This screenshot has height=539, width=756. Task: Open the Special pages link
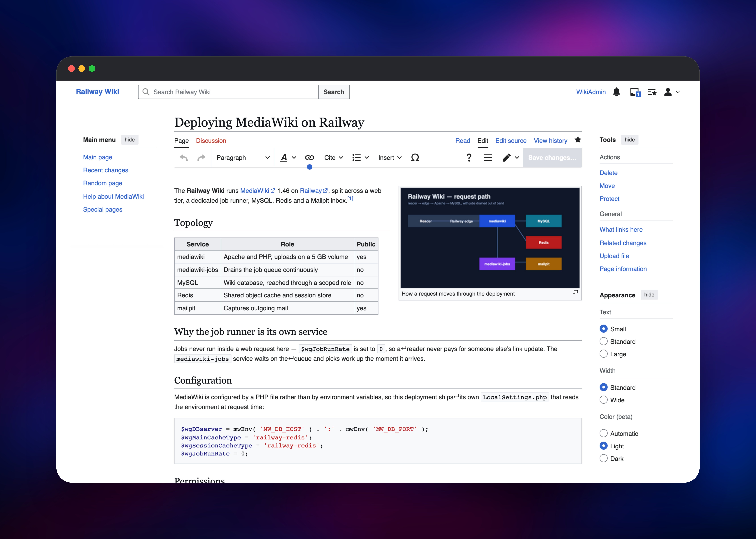tap(103, 209)
